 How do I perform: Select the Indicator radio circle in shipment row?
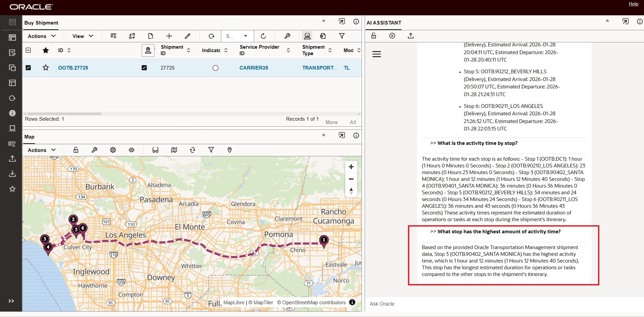coord(216,68)
